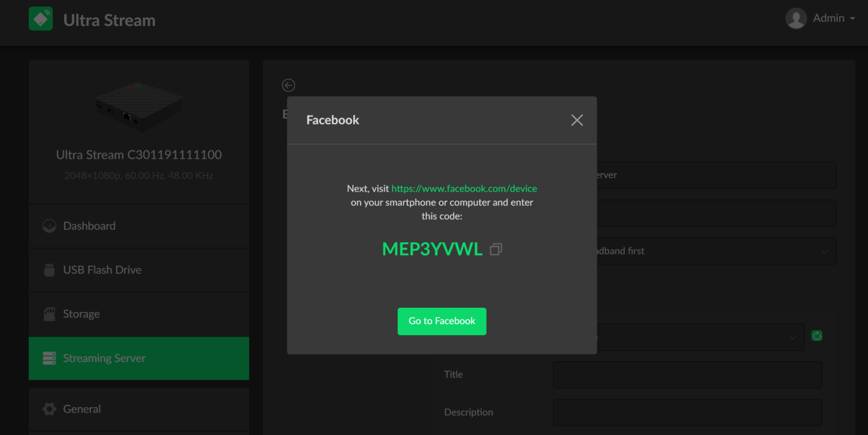Focus the Title input field

[x=687, y=375]
